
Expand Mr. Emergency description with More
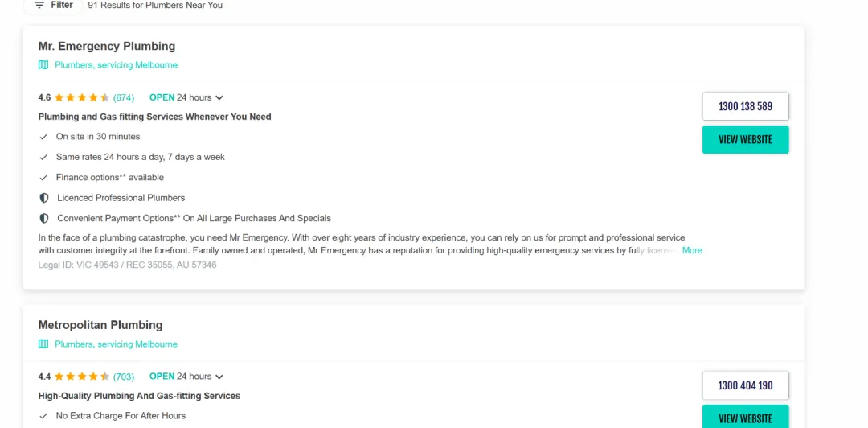(x=692, y=250)
